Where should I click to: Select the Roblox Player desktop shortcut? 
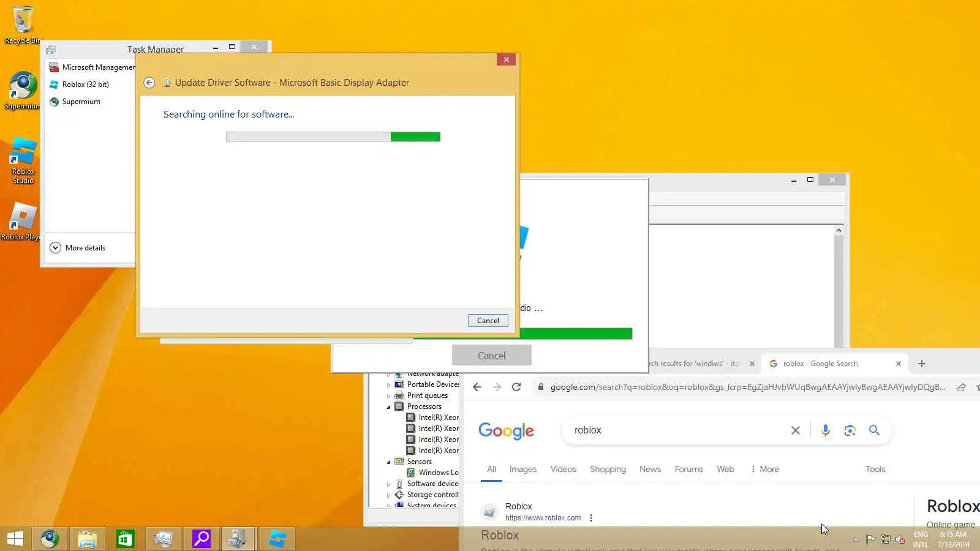[x=21, y=222]
